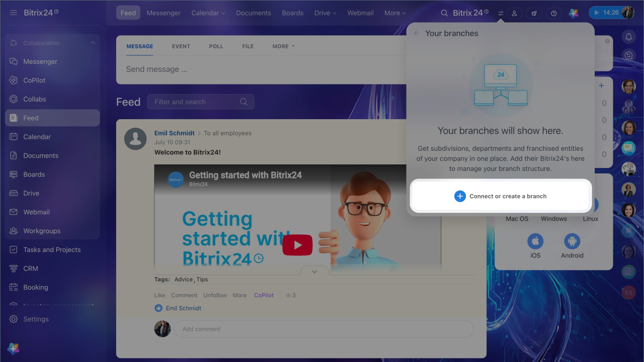Open the More link beside Unfollow
Screen dimensions: 644x362
point(239,295)
